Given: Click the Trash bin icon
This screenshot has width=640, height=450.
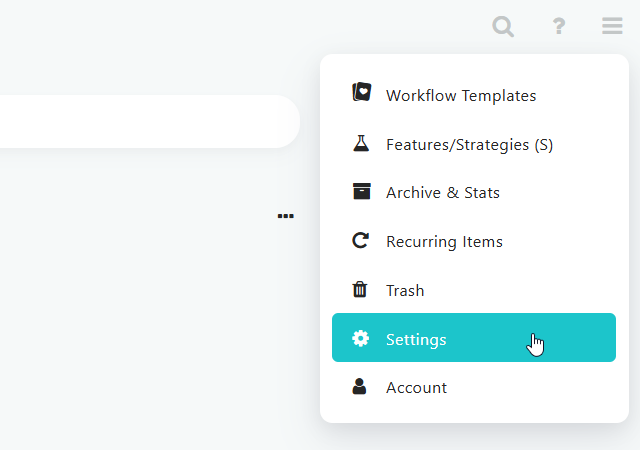Looking at the screenshot, I should tap(360, 290).
